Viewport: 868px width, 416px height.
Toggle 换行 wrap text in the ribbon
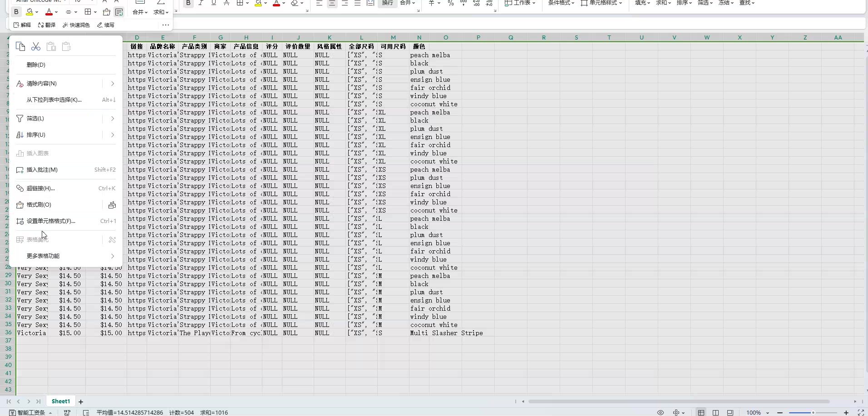(387, 3)
